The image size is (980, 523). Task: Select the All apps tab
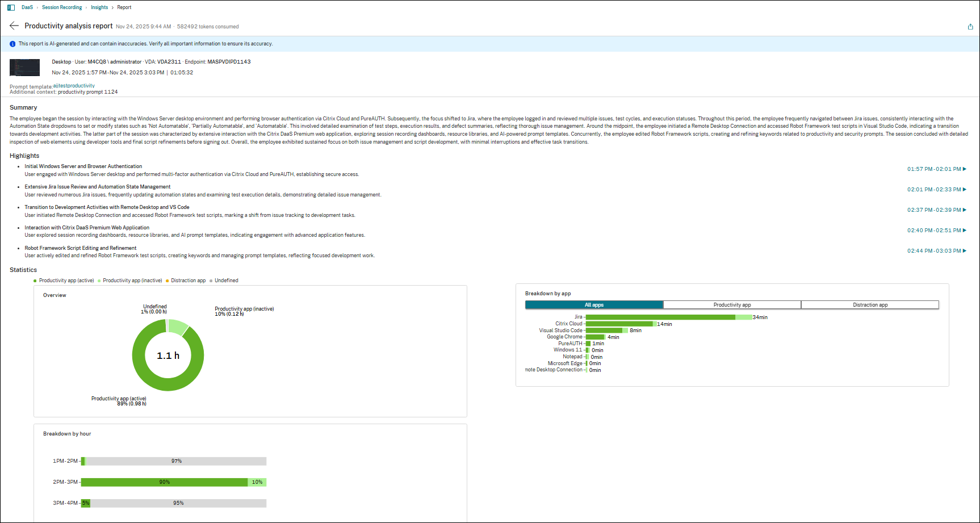(594, 305)
